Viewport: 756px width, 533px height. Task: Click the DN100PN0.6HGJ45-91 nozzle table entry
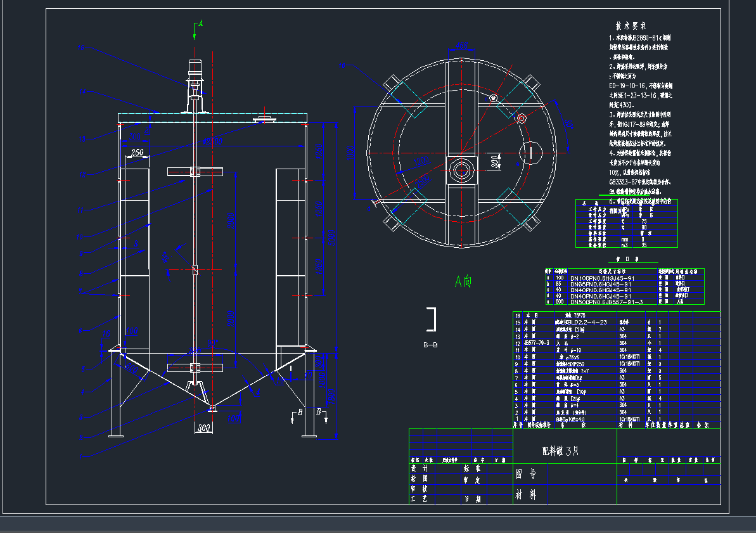[x=602, y=278]
